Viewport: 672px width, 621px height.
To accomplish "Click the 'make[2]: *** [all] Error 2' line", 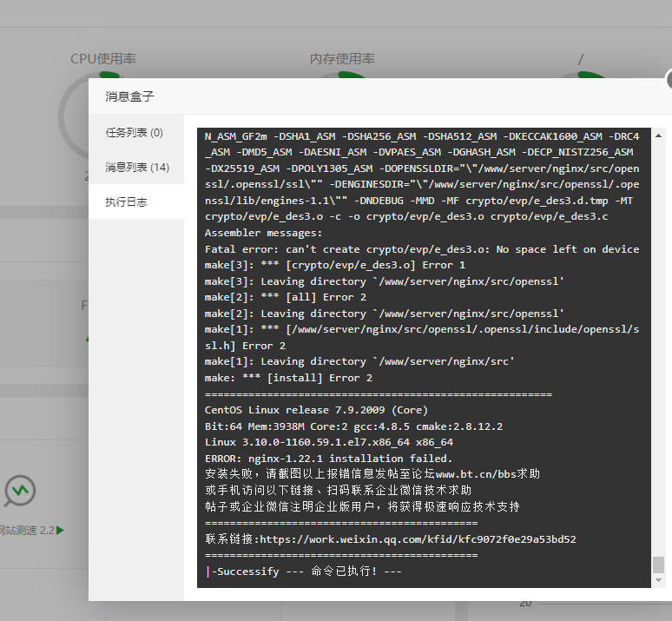I will pos(286,297).
